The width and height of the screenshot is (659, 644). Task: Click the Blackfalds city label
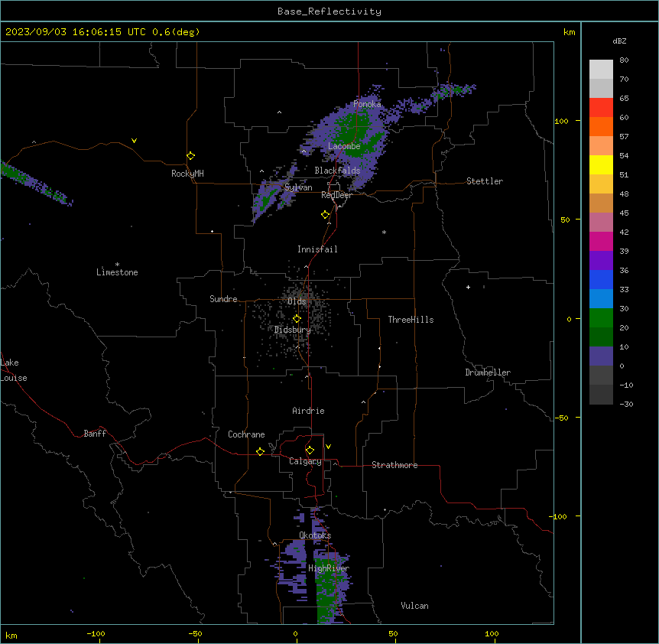pyautogui.click(x=337, y=171)
